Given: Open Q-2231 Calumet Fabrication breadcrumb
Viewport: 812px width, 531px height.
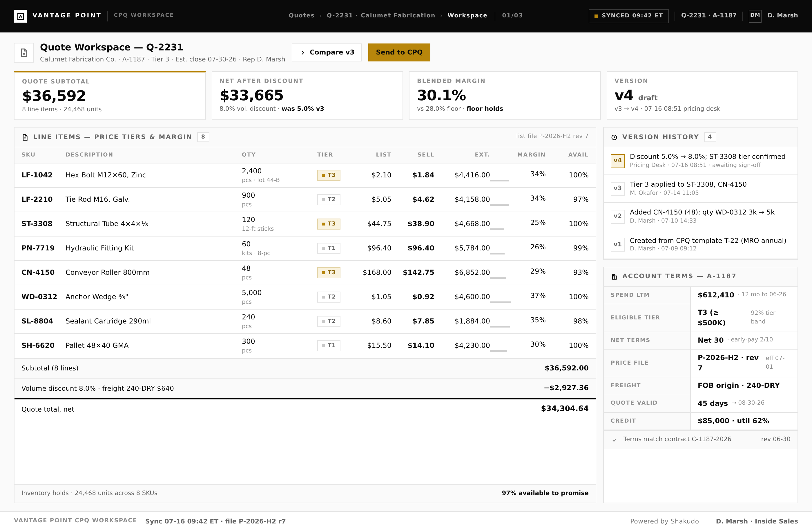Looking at the screenshot, I should (x=381, y=16).
